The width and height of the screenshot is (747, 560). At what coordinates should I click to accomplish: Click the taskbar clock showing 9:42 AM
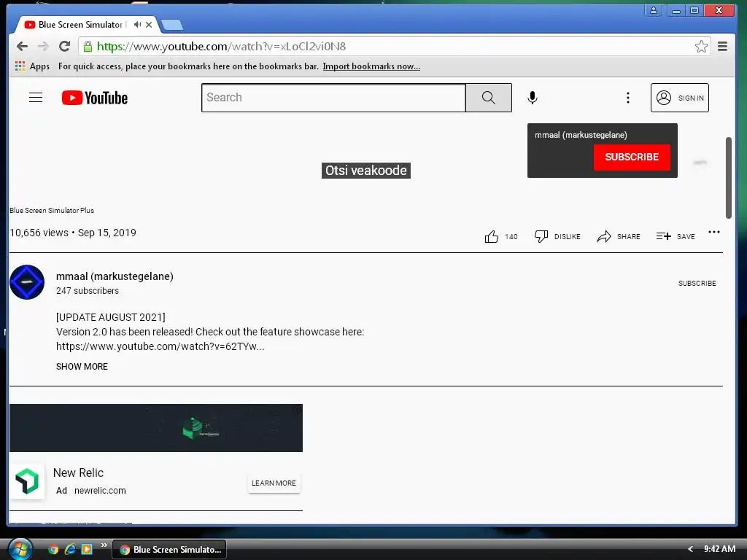[x=719, y=549]
